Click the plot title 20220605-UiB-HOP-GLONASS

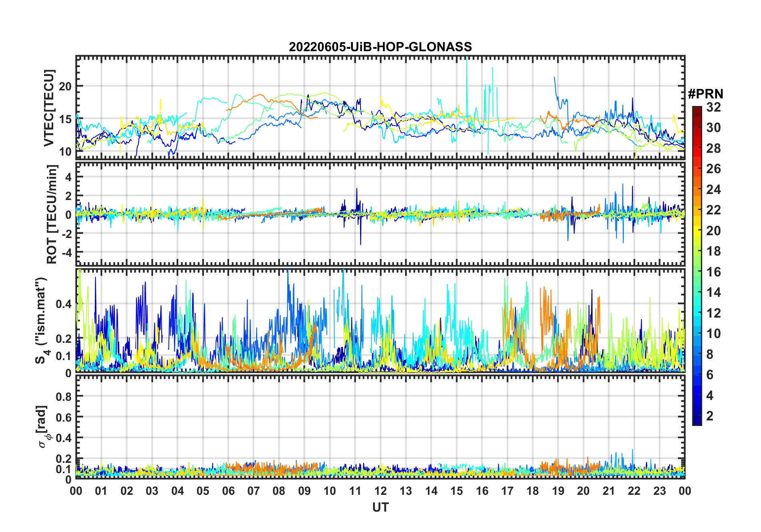tap(380, 47)
